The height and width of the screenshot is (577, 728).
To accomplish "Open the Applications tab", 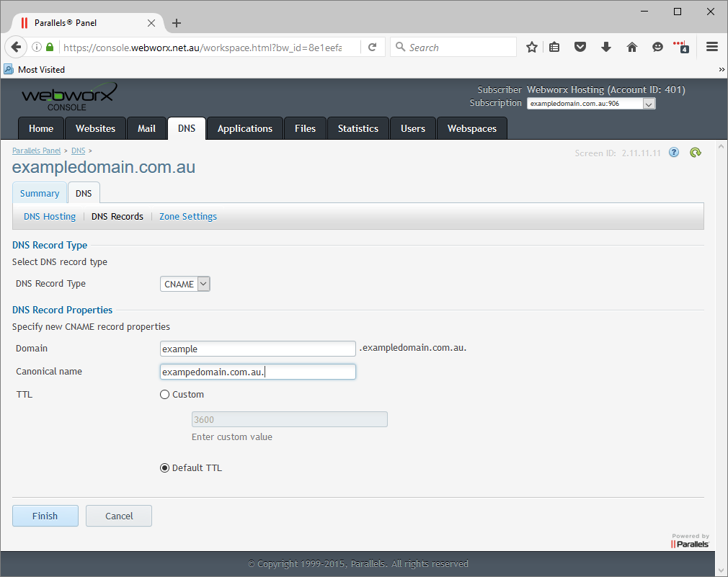I will (x=245, y=128).
